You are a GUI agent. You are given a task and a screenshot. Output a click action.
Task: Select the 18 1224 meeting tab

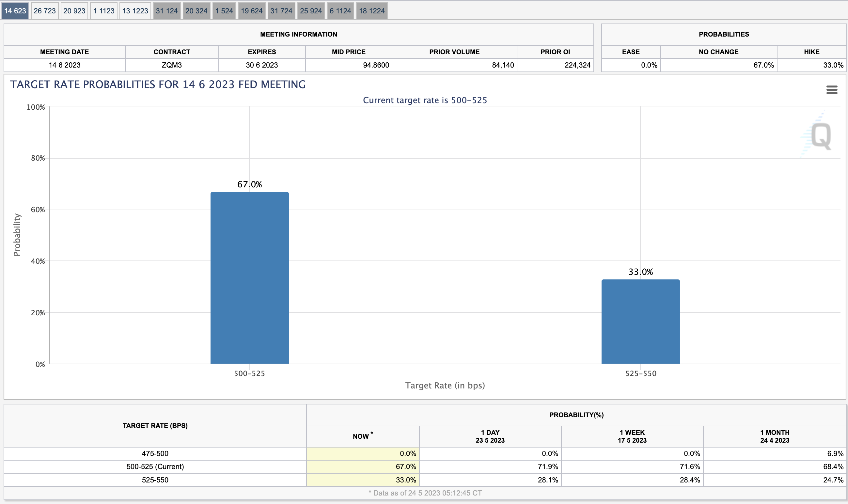[371, 11]
